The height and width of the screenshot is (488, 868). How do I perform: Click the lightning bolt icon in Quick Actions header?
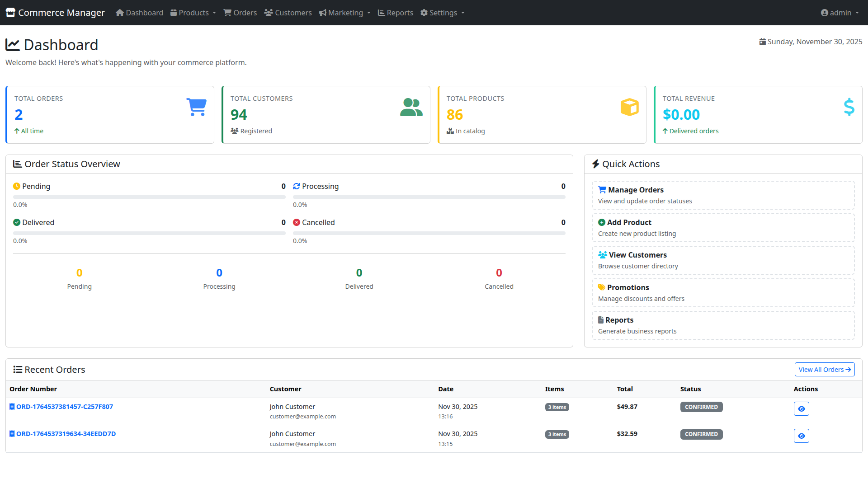tap(595, 164)
